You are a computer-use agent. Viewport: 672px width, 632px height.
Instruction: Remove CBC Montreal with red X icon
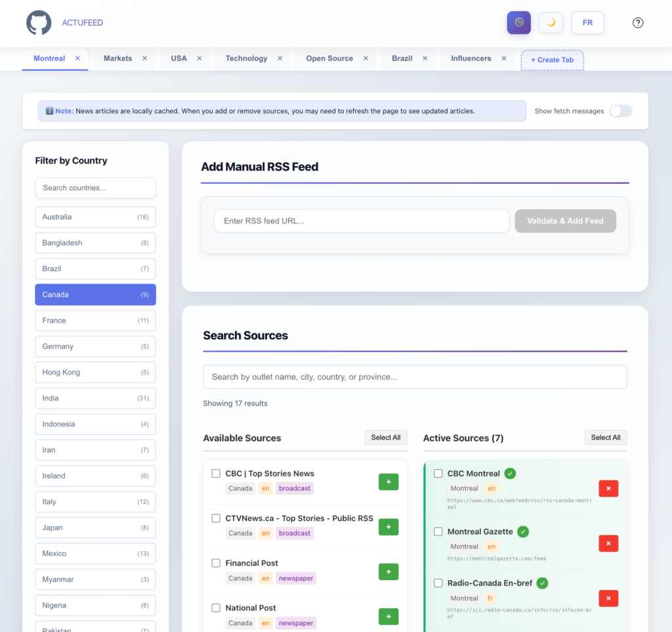point(608,488)
